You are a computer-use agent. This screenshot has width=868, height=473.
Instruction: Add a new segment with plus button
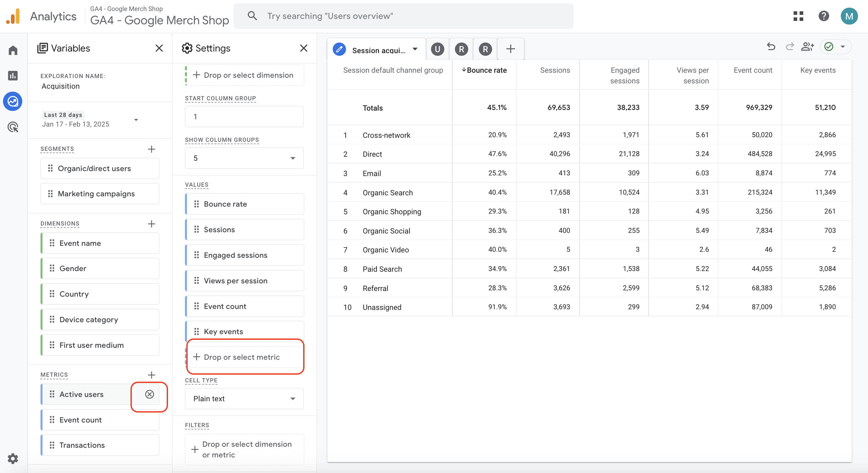coord(151,149)
